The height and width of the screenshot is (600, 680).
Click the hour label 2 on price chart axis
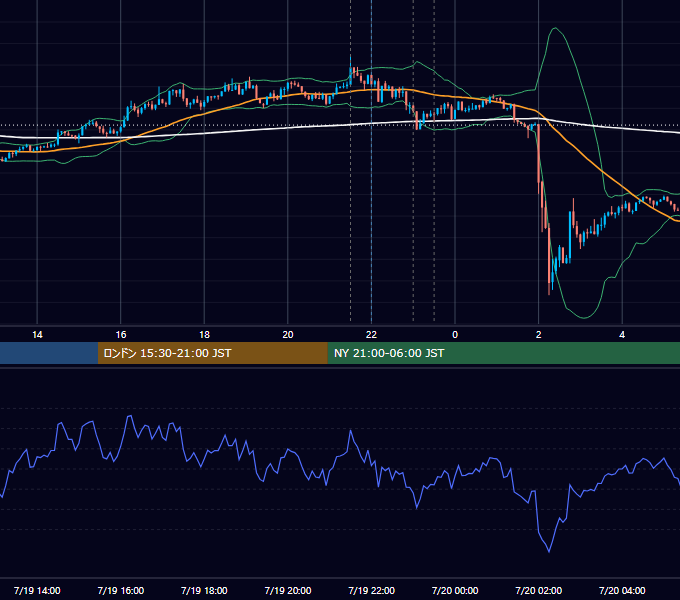click(539, 335)
